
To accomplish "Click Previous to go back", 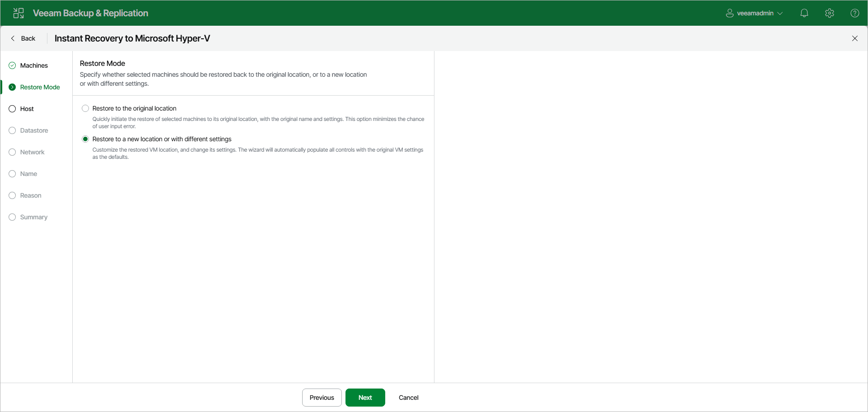I will [x=322, y=398].
